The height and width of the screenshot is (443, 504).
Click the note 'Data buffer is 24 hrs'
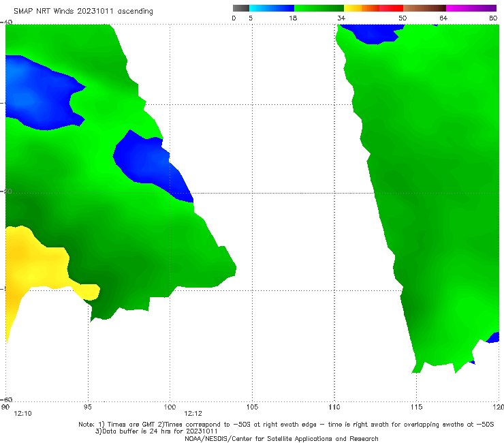140,431
